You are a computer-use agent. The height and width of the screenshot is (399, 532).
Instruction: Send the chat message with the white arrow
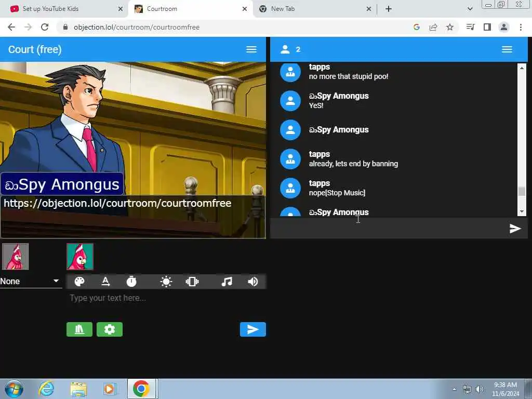coord(515,229)
